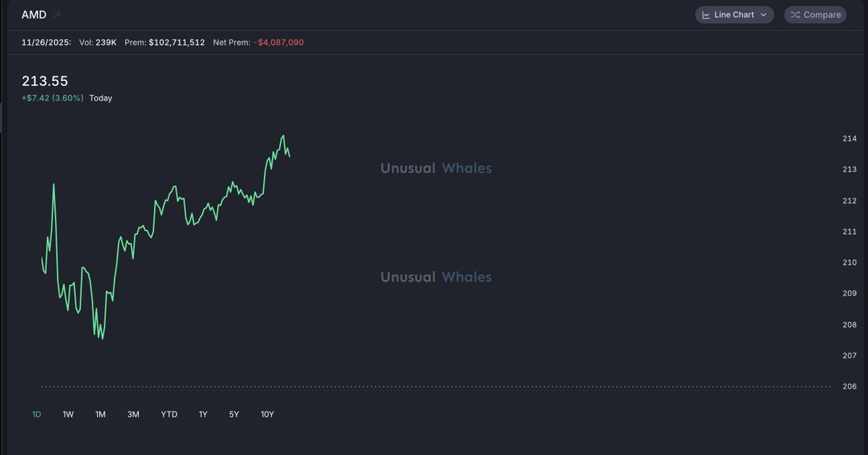Show the 3M price history
Image resolution: width=868 pixels, height=455 pixels.
pos(133,414)
